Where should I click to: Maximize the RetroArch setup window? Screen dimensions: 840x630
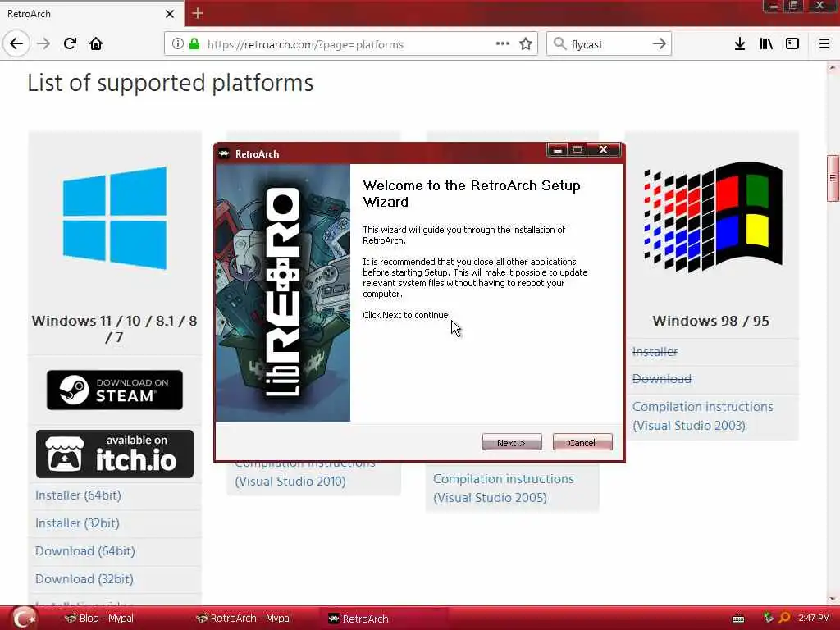tap(577, 150)
